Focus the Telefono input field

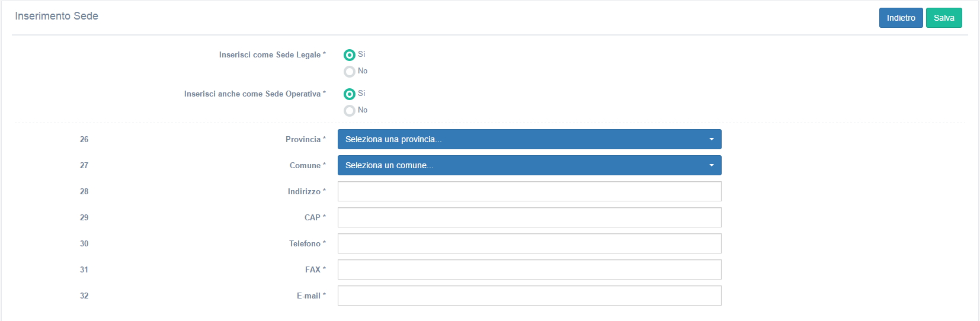point(529,243)
